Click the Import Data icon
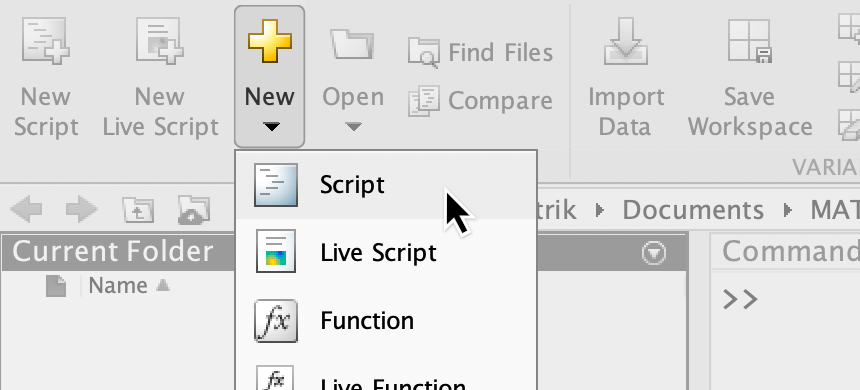The image size is (860, 390). [x=626, y=42]
